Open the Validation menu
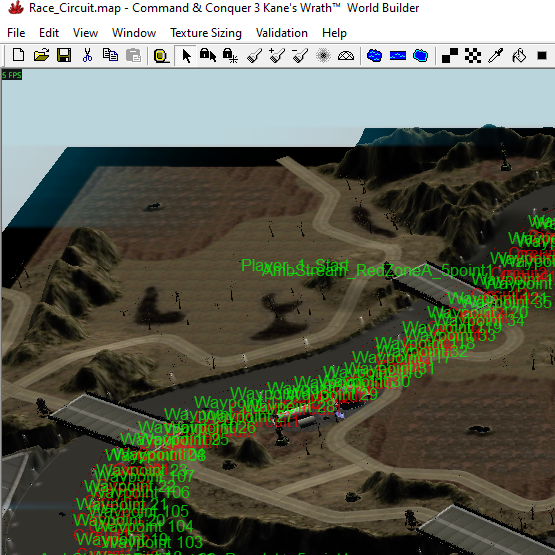The height and width of the screenshot is (555, 555). [282, 33]
